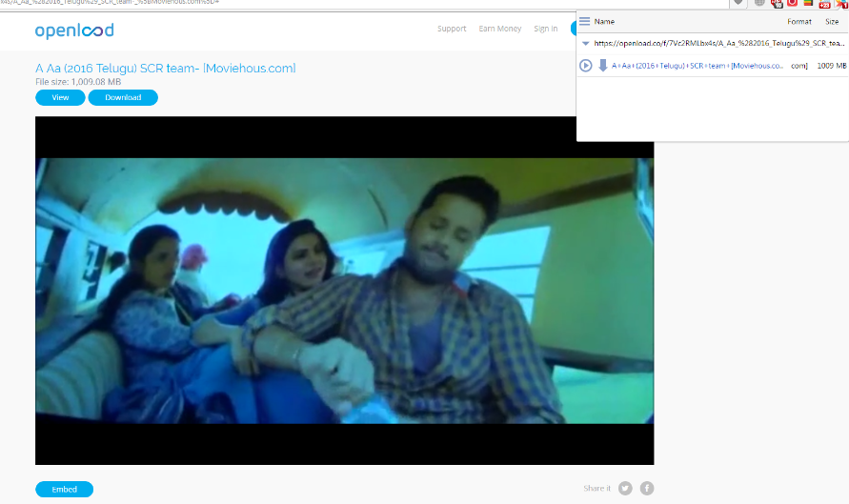
Task: Click the '1009 MB' size value
Action: (832, 66)
